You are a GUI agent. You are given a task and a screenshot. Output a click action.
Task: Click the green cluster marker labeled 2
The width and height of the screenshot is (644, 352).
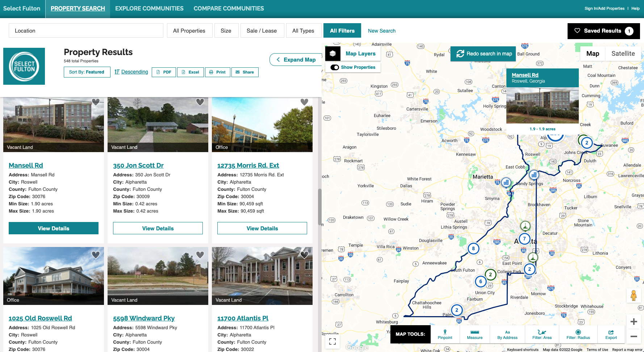[490, 275]
